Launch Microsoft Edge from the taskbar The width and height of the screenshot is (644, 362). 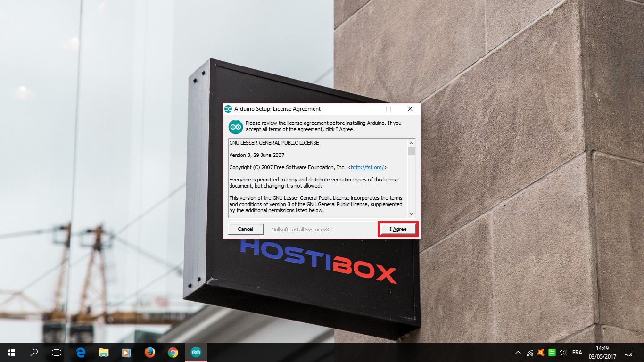point(81,353)
